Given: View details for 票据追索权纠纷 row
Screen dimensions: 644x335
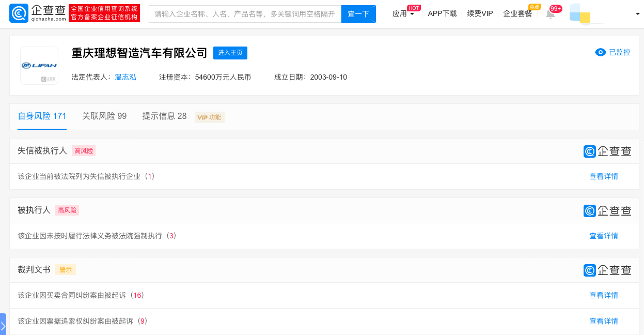Looking at the screenshot, I should [603, 321].
